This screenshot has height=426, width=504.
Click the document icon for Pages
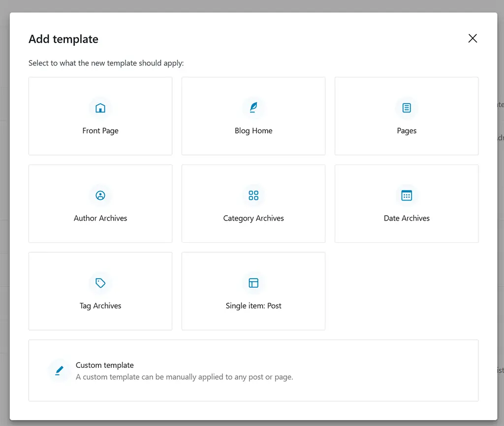click(407, 108)
